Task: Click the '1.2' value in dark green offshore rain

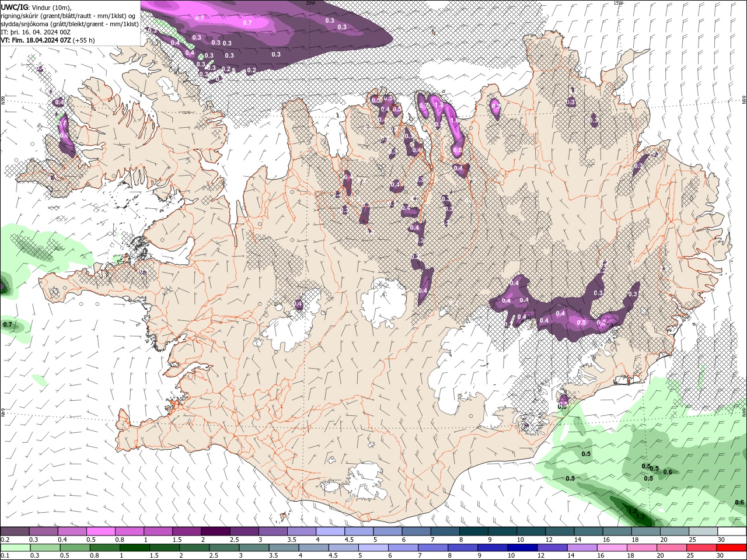Action: tap(633, 511)
